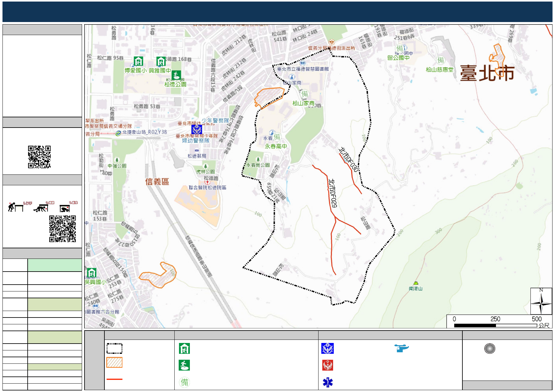
Task: Click the 聯合醫院松德院區 label
Action: click(x=208, y=187)
